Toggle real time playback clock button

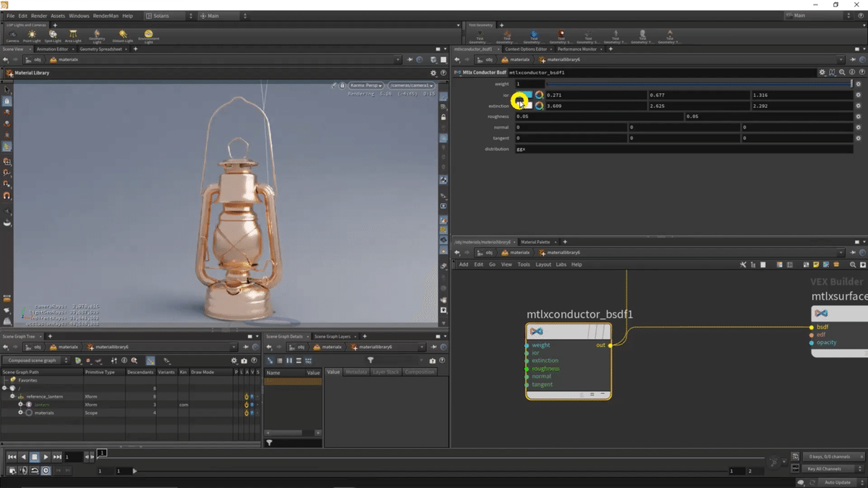click(46, 471)
